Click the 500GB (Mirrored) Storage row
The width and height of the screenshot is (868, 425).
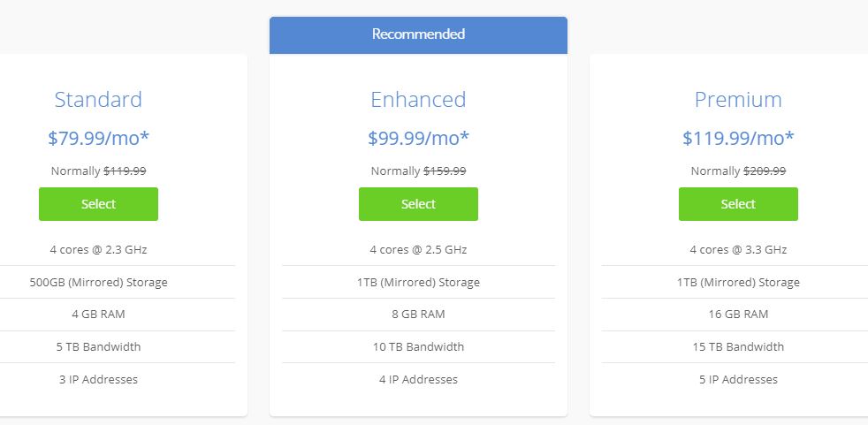coord(98,282)
